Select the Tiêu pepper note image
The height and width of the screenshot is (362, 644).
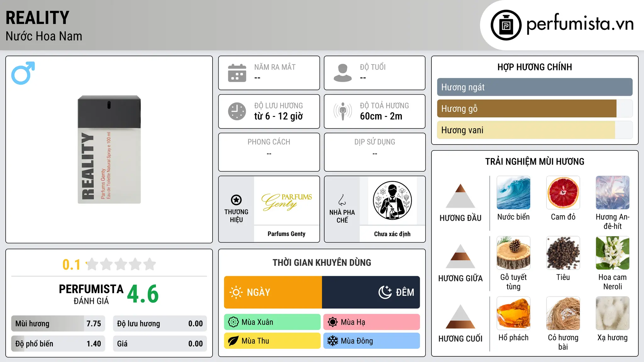click(563, 253)
